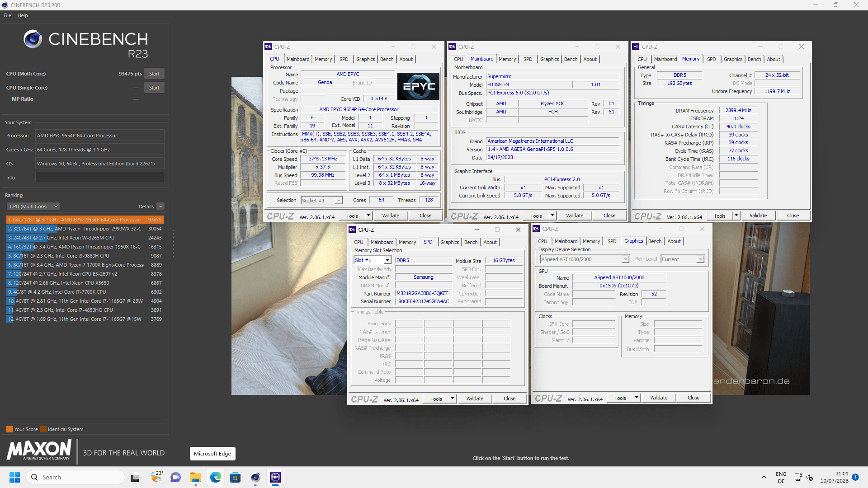The image size is (868, 488).
Task: Click the Cinebench logo icon
Action: [33, 39]
